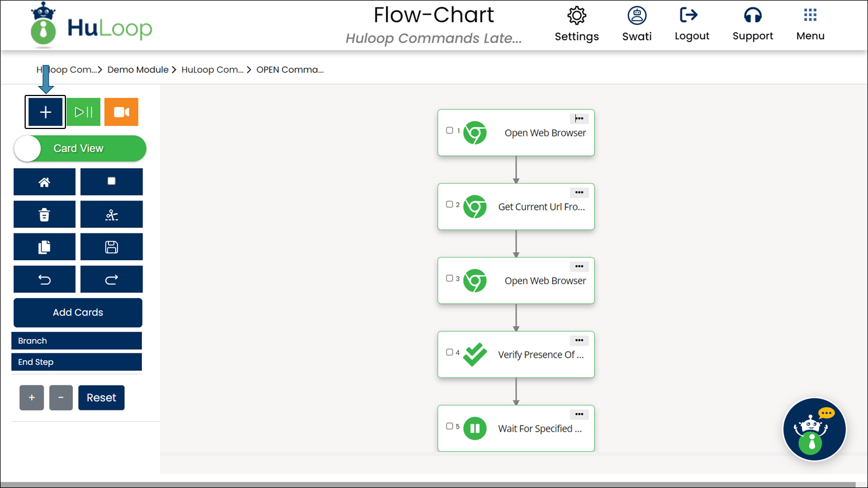
Task: Select the End Step card item
Action: click(77, 362)
